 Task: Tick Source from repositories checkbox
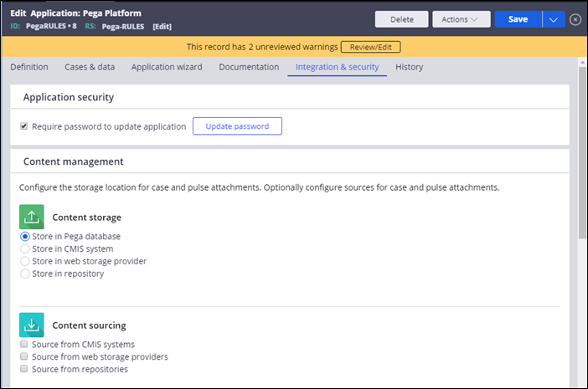pyautogui.click(x=24, y=369)
